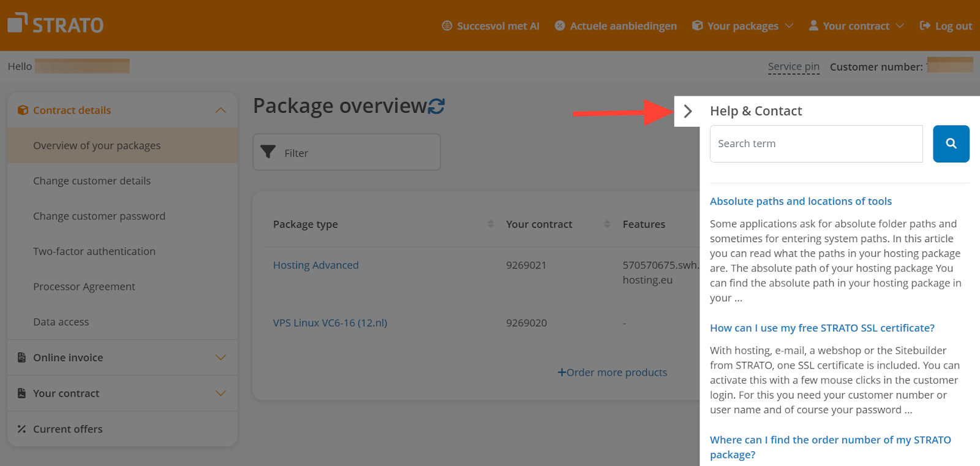Click Order more products link
This screenshot has height=466, width=980.
click(612, 372)
